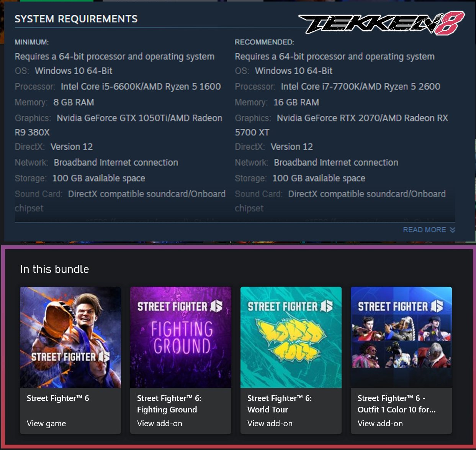Select the Street Fighter™ 6 title text
This screenshot has width=476, height=450.
[58, 398]
